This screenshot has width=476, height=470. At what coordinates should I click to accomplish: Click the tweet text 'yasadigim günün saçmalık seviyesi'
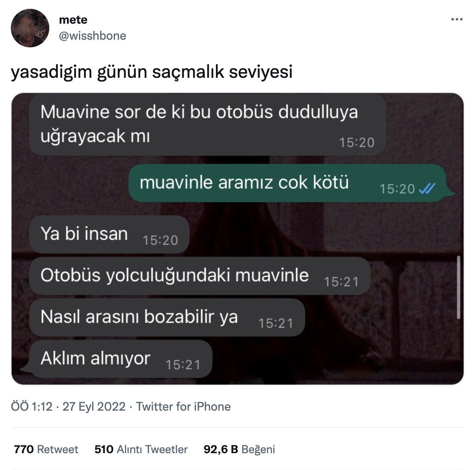click(x=152, y=72)
